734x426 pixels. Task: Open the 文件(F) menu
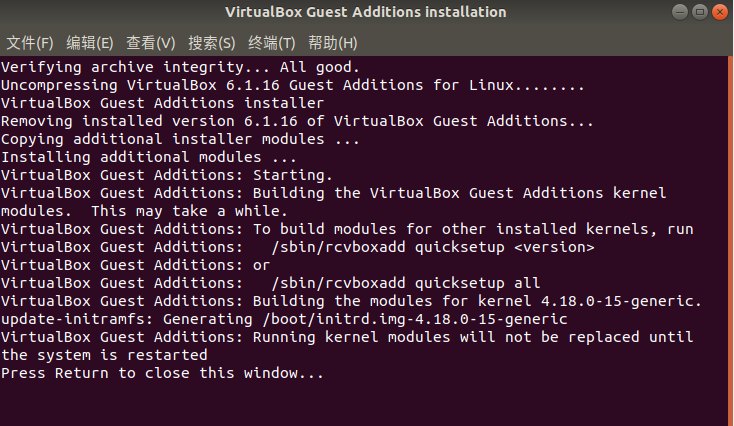tap(29, 43)
